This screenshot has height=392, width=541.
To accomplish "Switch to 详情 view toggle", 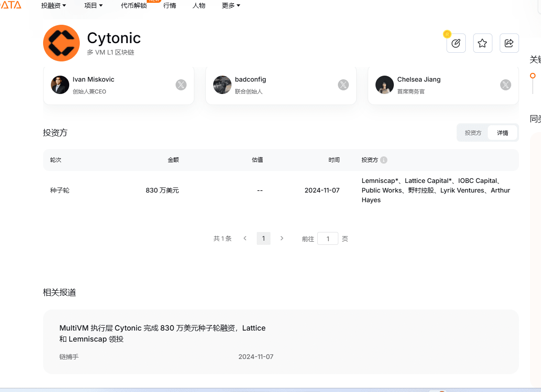I will [502, 133].
